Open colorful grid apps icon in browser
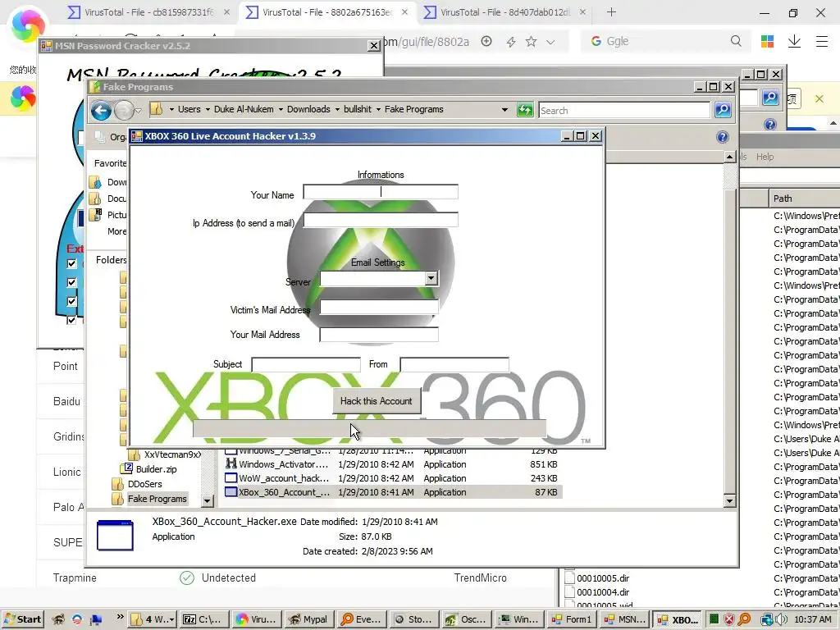The height and width of the screenshot is (630, 840). point(767,41)
